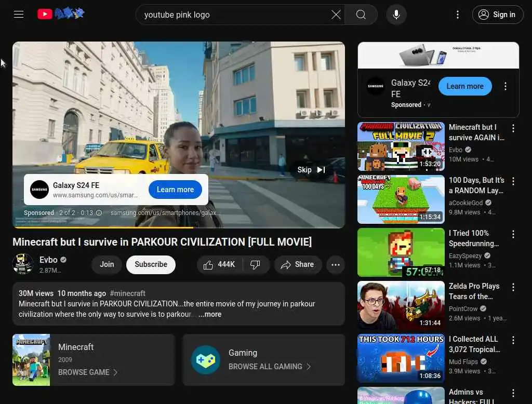Image resolution: width=532 pixels, height=404 pixels.
Task: Click the Galaxy S24 FE sidebar ad title
Action: pos(410,88)
